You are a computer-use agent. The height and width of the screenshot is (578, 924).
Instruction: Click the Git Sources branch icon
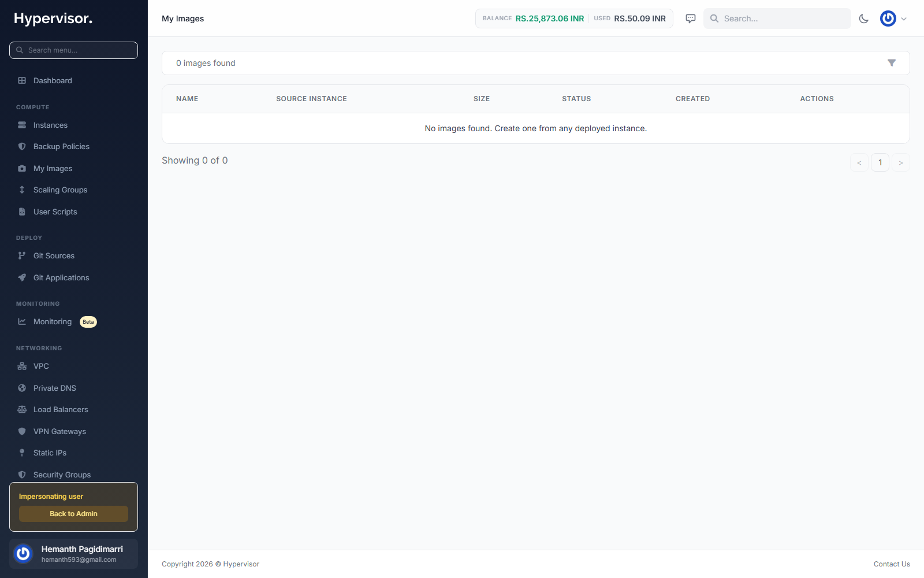pyautogui.click(x=22, y=255)
